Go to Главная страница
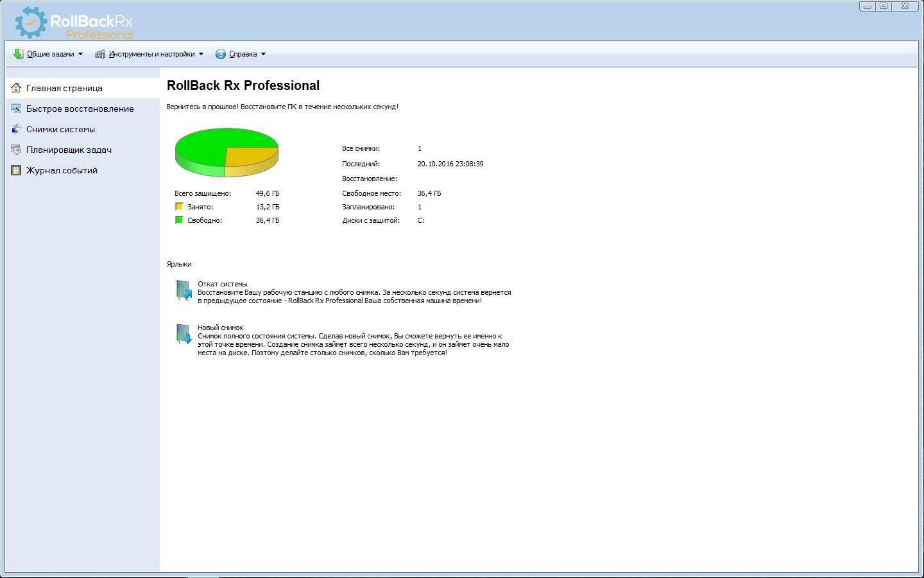This screenshot has width=924, height=578. pyautogui.click(x=83, y=88)
